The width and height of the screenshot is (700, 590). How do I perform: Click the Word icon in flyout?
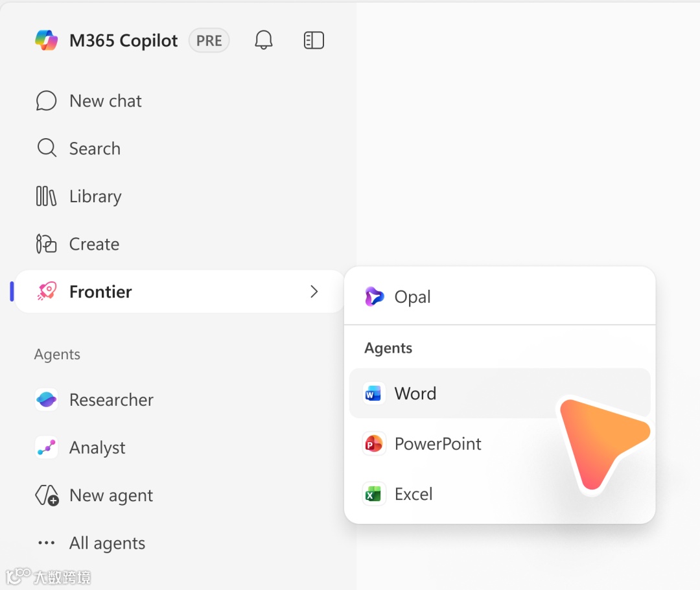click(374, 394)
